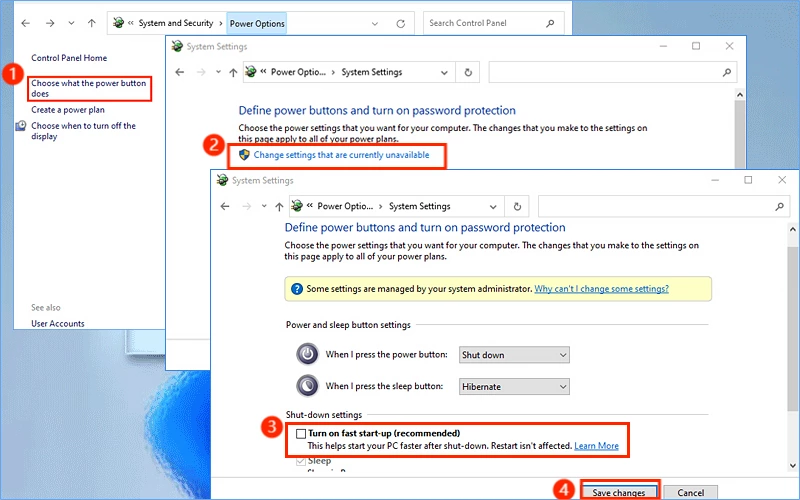The width and height of the screenshot is (800, 500).
Task: Click search magnifier in Power Options window
Action: click(x=550, y=23)
